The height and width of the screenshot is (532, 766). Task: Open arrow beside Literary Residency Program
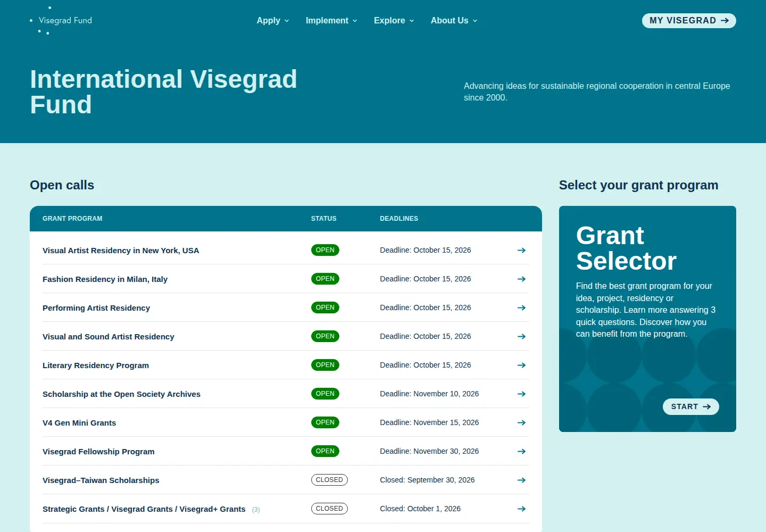pyautogui.click(x=521, y=365)
